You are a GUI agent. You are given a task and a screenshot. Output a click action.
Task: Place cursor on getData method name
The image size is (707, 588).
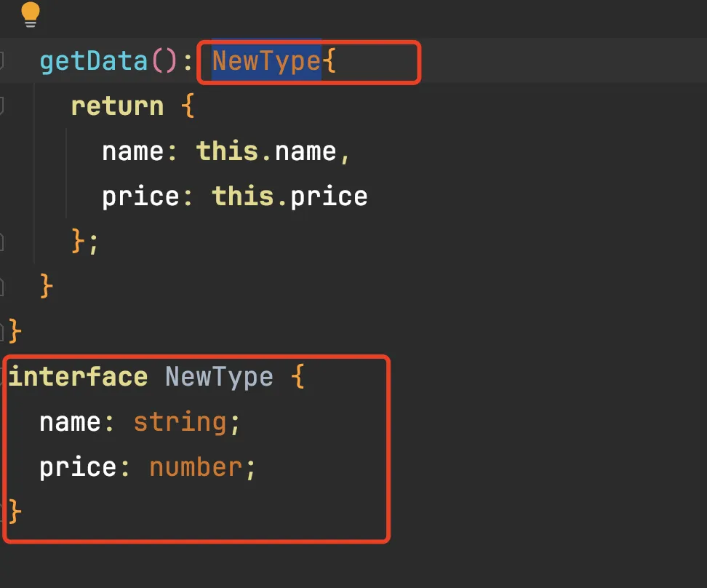point(93,61)
